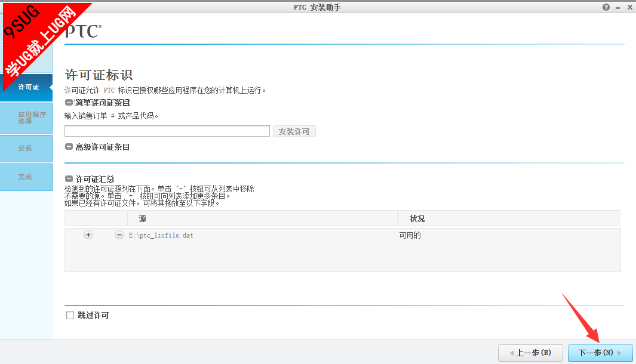
Task: Add a license source with plus icon
Action: (x=88, y=235)
